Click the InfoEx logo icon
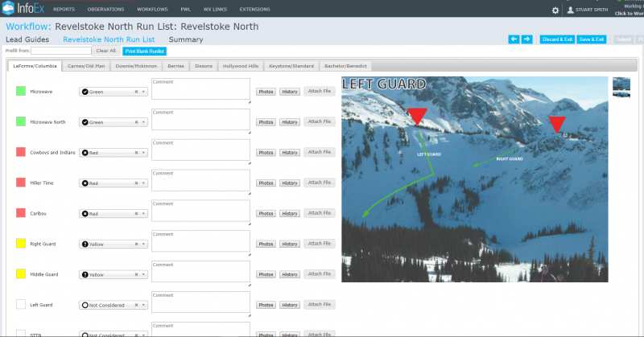The image size is (644, 337). (x=8, y=8)
